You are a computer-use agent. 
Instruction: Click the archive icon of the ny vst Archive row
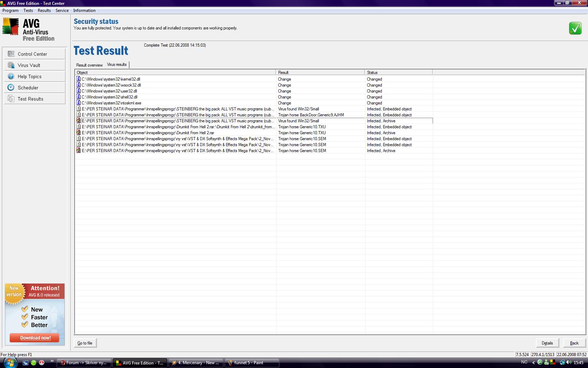[x=78, y=151]
